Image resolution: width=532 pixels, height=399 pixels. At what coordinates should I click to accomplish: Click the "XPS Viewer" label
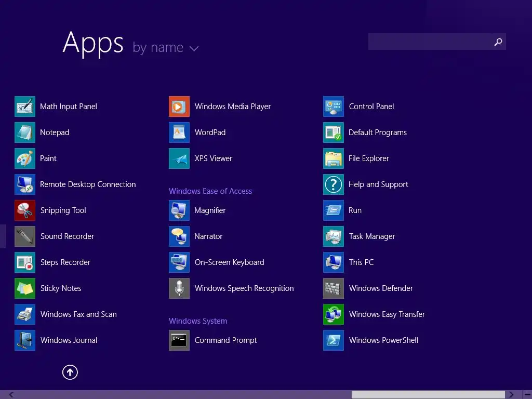coord(214,158)
